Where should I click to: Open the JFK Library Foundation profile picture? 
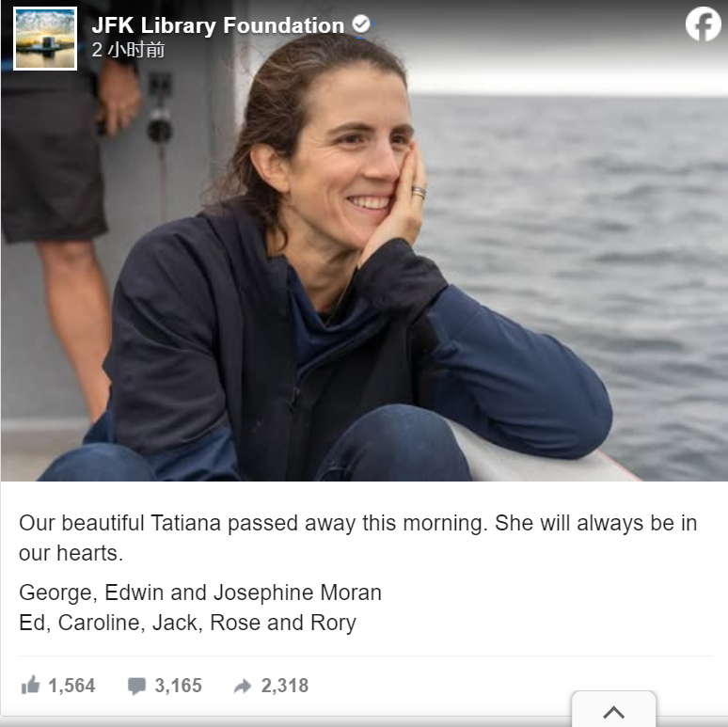tap(45, 39)
